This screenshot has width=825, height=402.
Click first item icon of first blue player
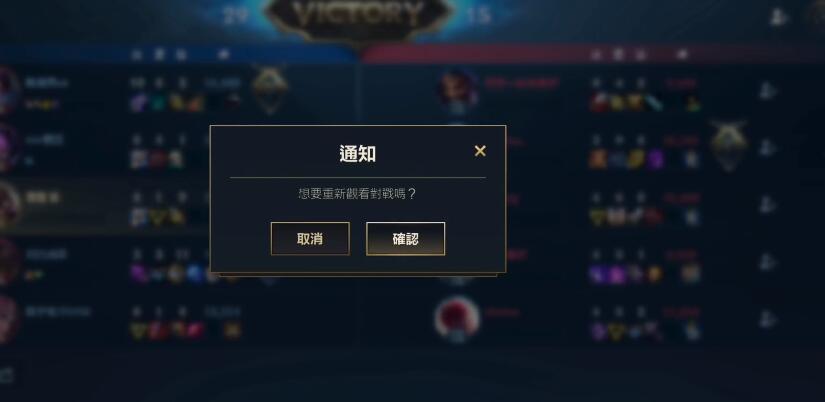pyautogui.click(x=138, y=103)
